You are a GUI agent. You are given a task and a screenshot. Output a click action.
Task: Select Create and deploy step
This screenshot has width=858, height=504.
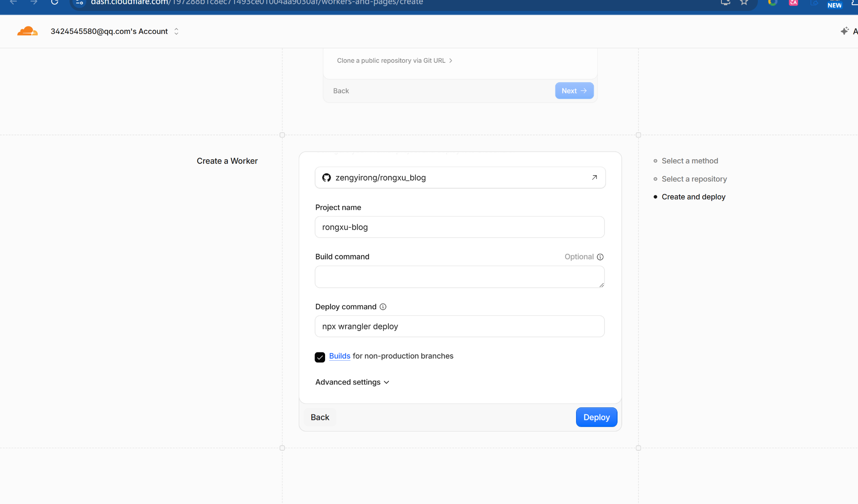click(x=693, y=197)
